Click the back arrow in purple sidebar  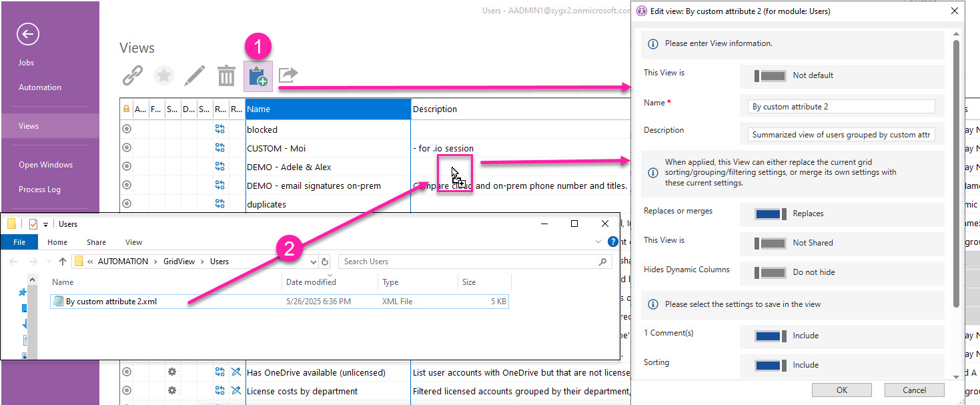(x=28, y=34)
